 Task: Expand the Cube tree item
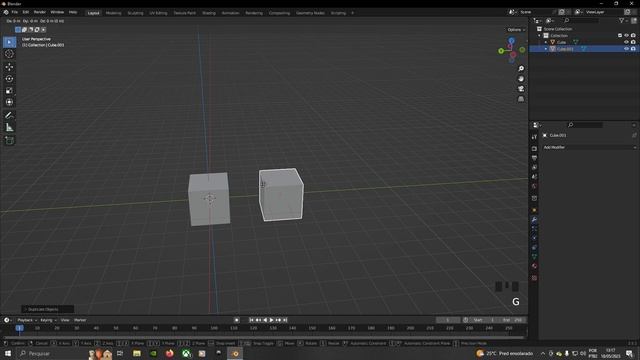(546, 42)
